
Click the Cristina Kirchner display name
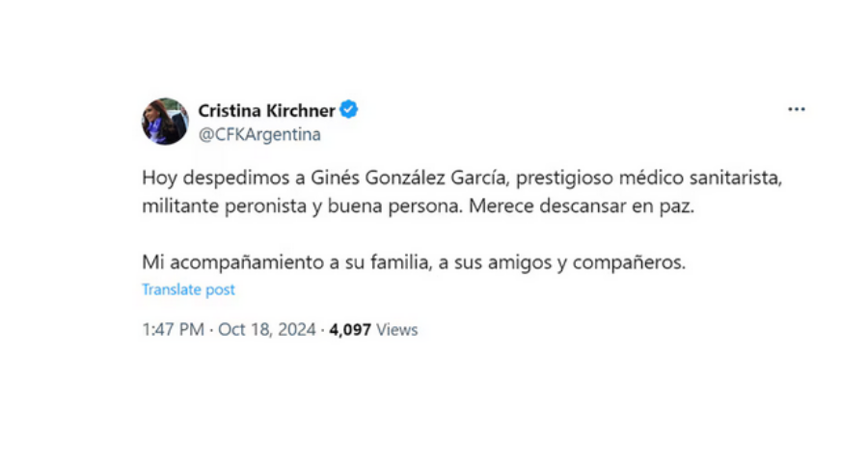[266, 110]
